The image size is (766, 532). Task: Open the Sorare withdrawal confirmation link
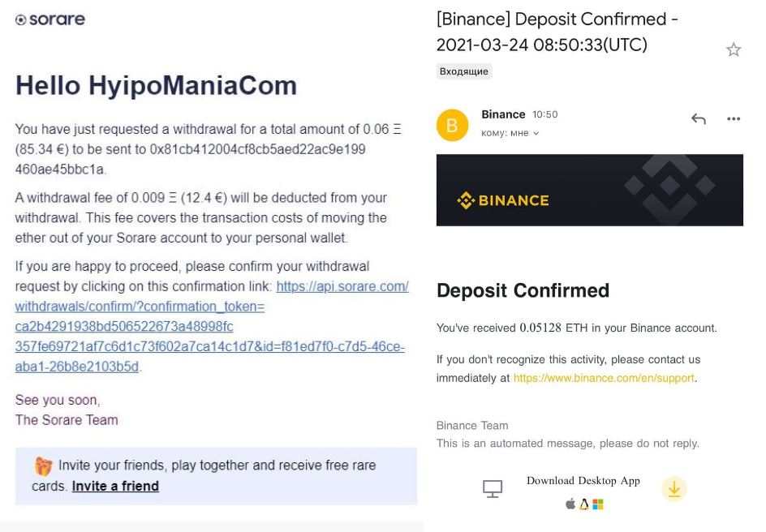point(211,327)
